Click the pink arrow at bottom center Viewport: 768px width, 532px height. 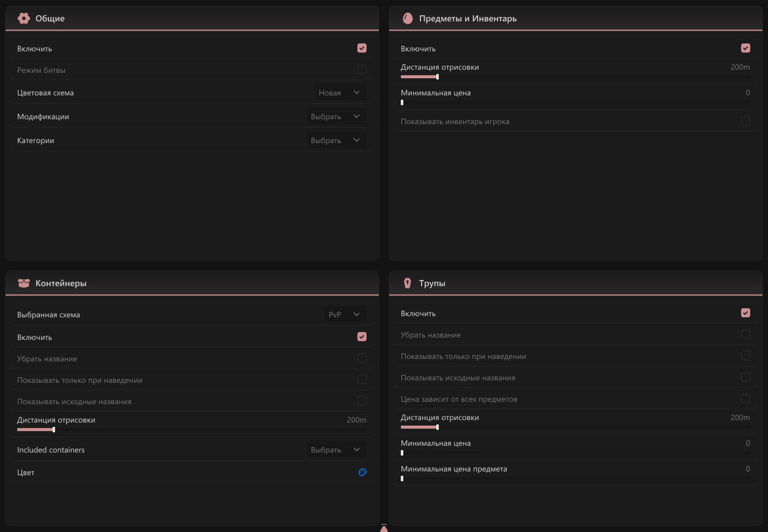coord(384,528)
